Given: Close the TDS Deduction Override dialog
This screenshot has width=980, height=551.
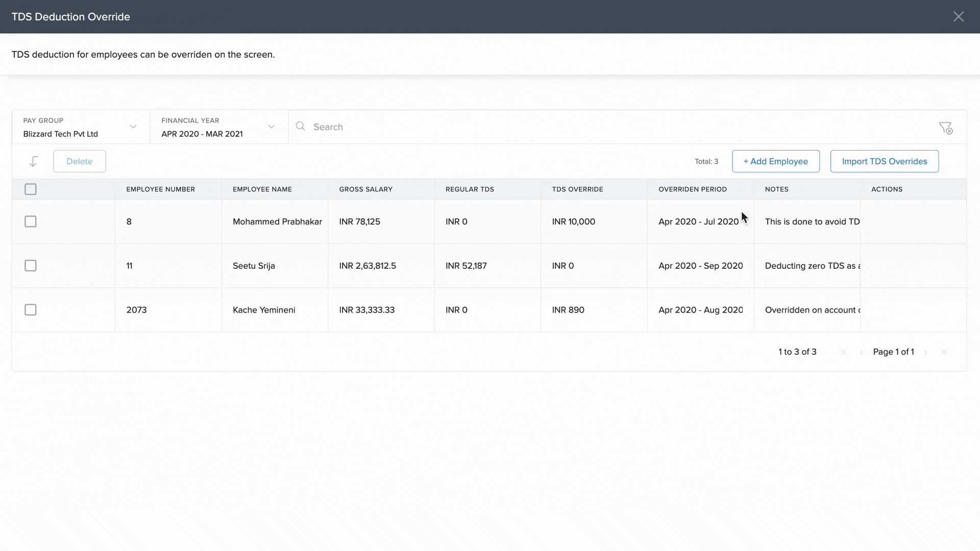Looking at the screenshot, I should point(958,17).
